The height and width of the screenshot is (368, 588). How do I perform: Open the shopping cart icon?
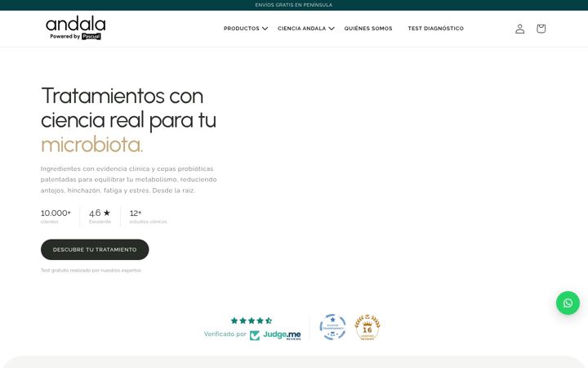[x=541, y=29]
